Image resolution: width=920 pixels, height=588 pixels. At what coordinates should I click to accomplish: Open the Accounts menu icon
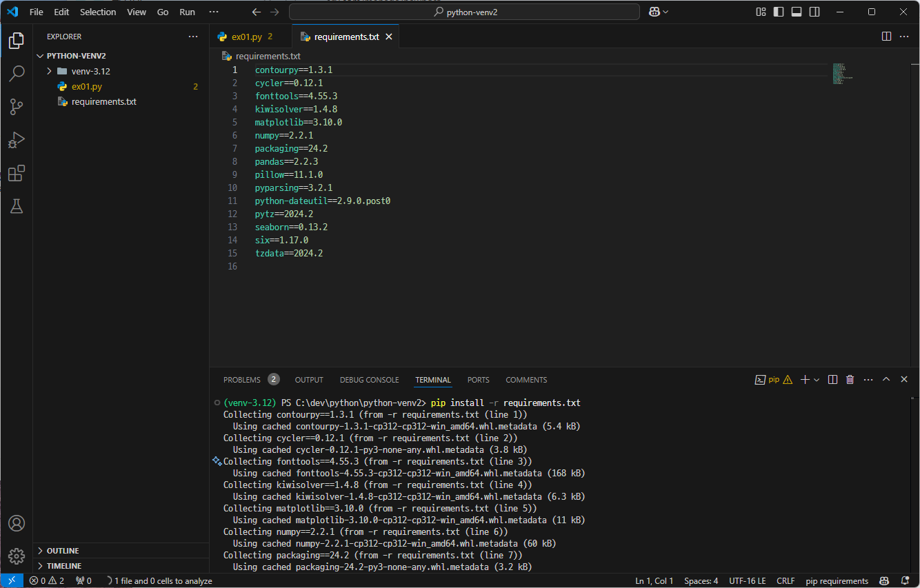point(17,523)
